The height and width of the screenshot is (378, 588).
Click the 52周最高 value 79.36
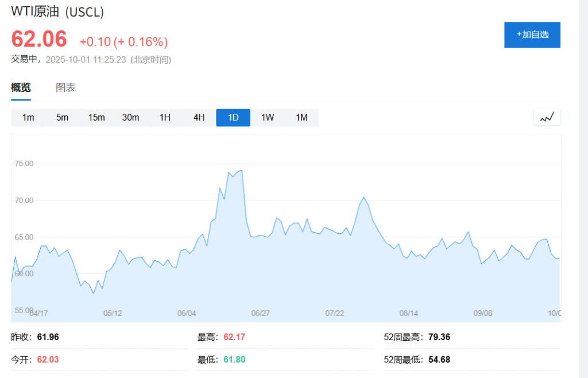click(x=439, y=337)
